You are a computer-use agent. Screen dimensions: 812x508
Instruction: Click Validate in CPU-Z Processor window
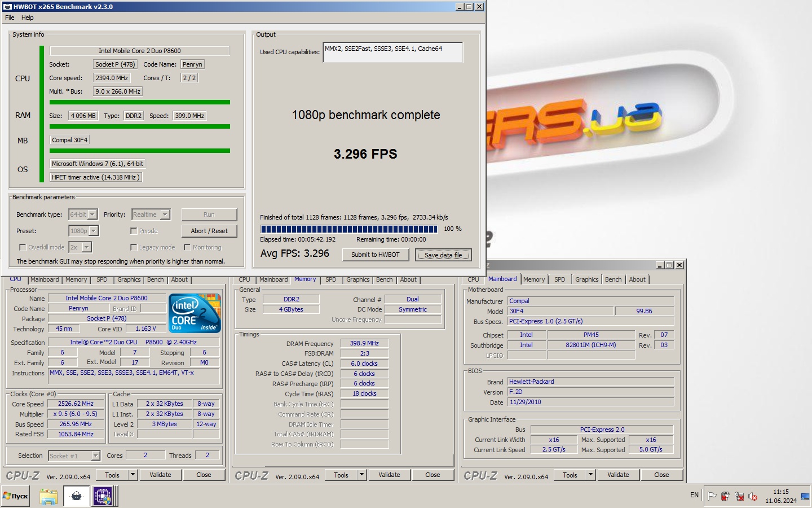click(160, 475)
